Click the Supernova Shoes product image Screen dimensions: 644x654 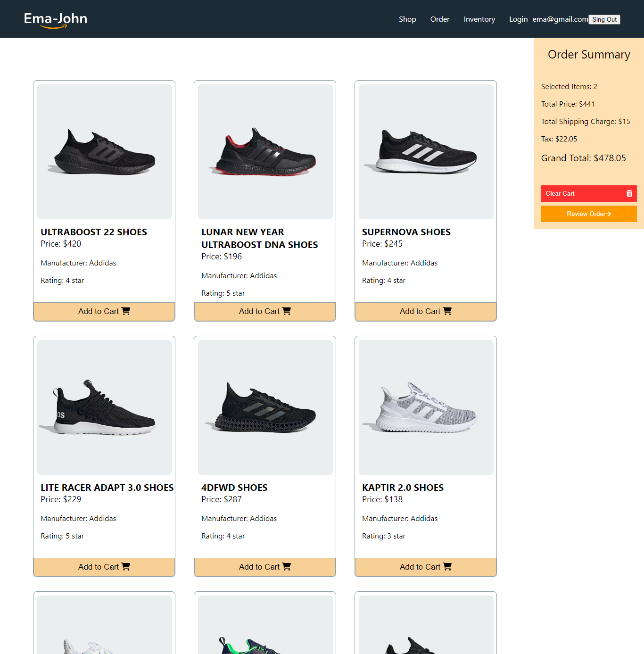[426, 152]
